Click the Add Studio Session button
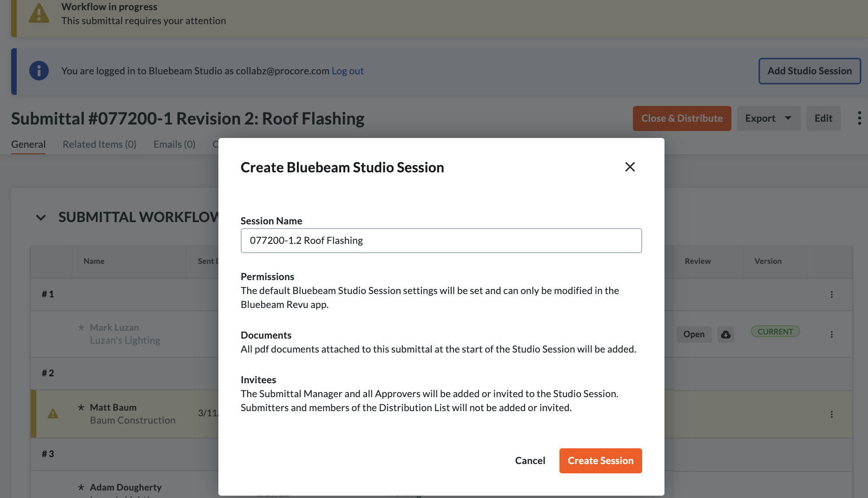Viewport: 868px width, 498px height. pyautogui.click(x=809, y=71)
